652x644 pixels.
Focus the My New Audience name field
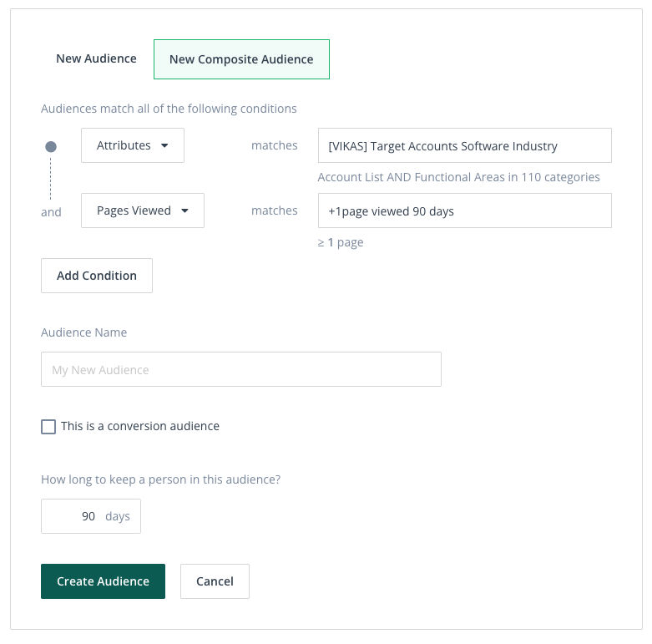241,369
